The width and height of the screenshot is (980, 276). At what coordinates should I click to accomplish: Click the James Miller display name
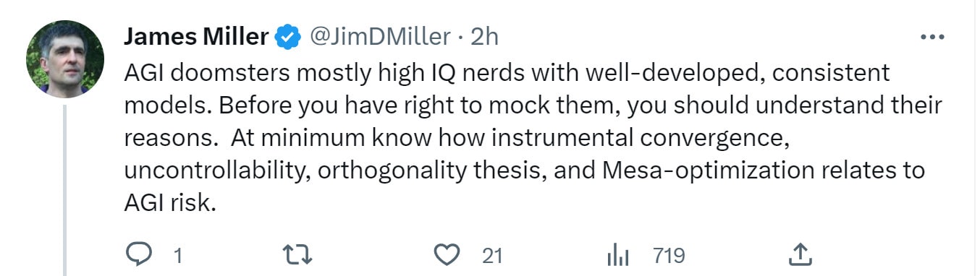(x=197, y=36)
